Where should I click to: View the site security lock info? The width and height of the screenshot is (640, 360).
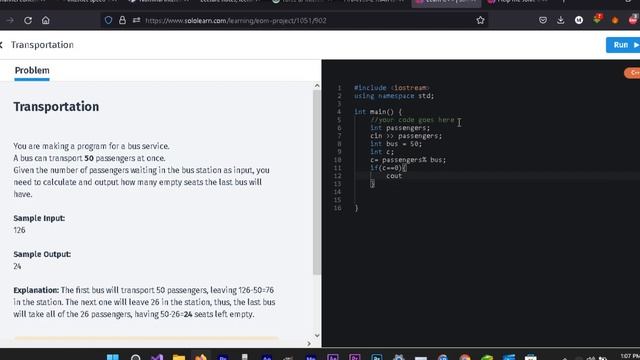tap(122, 20)
